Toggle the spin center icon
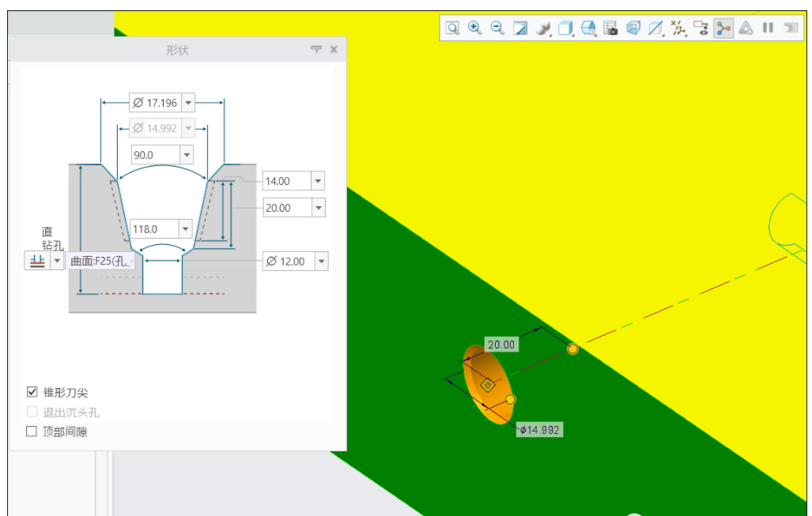Viewport: 812px width, 516px height. pyautogui.click(x=723, y=28)
